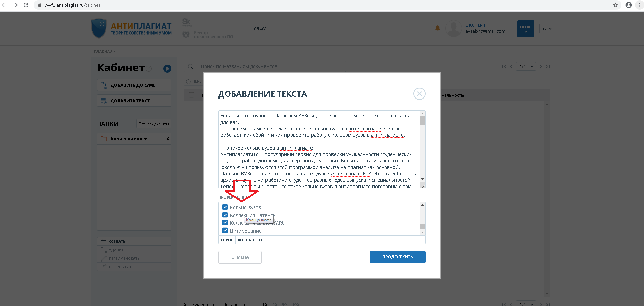
Task: Expand the МЕНЮ dropdown button
Action: click(525, 29)
